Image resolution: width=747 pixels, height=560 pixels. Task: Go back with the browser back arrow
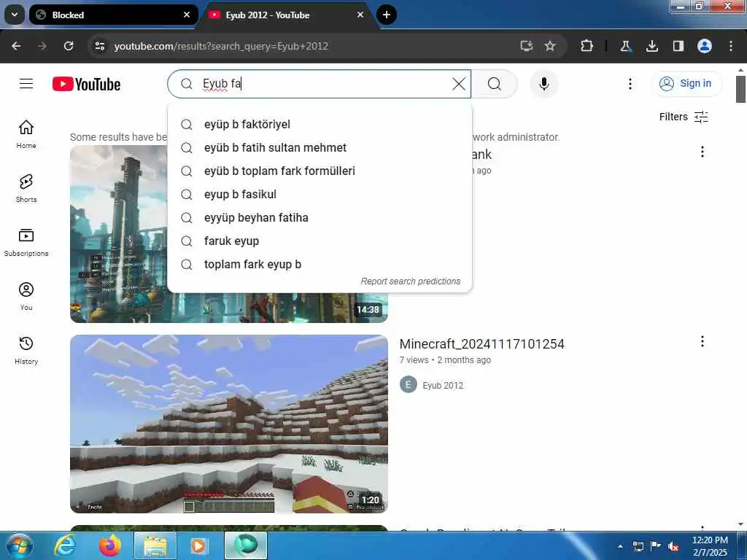(16, 46)
